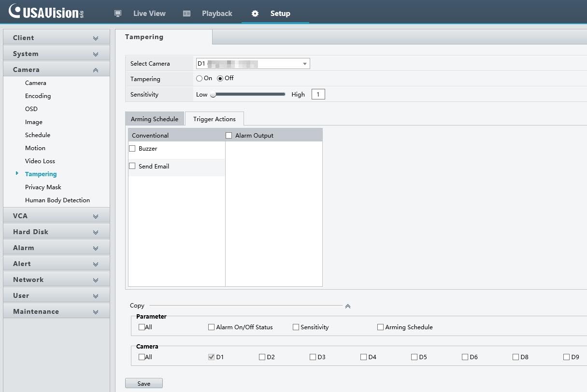Image resolution: width=587 pixels, height=392 pixels.
Task: Open the Select Camera dropdown
Action: (x=253, y=64)
